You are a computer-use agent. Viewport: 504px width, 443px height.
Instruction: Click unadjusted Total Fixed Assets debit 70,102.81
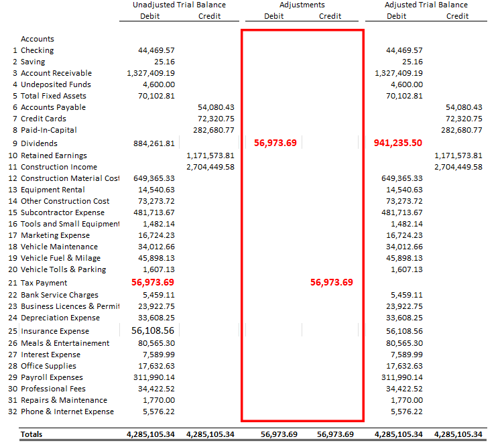click(157, 96)
